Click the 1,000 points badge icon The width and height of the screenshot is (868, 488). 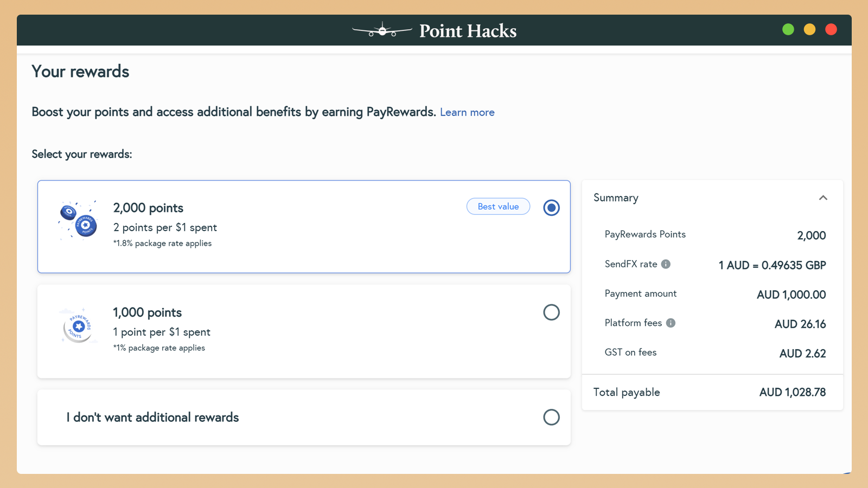click(78, 326)
